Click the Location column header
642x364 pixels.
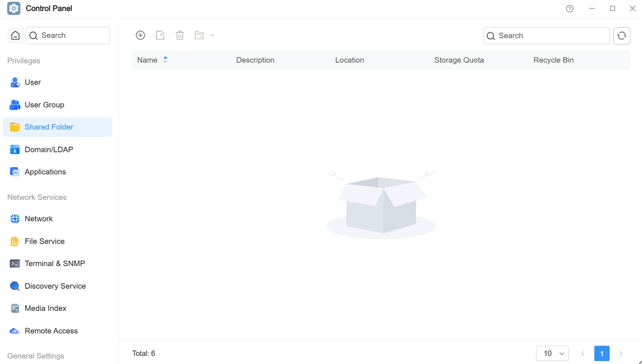[349, 60]
